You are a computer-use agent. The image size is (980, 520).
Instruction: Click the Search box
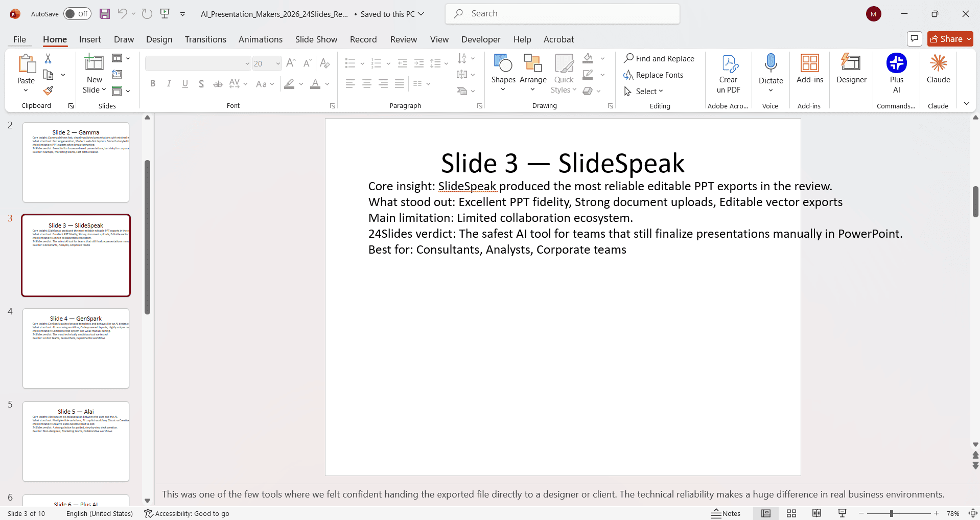563,14
